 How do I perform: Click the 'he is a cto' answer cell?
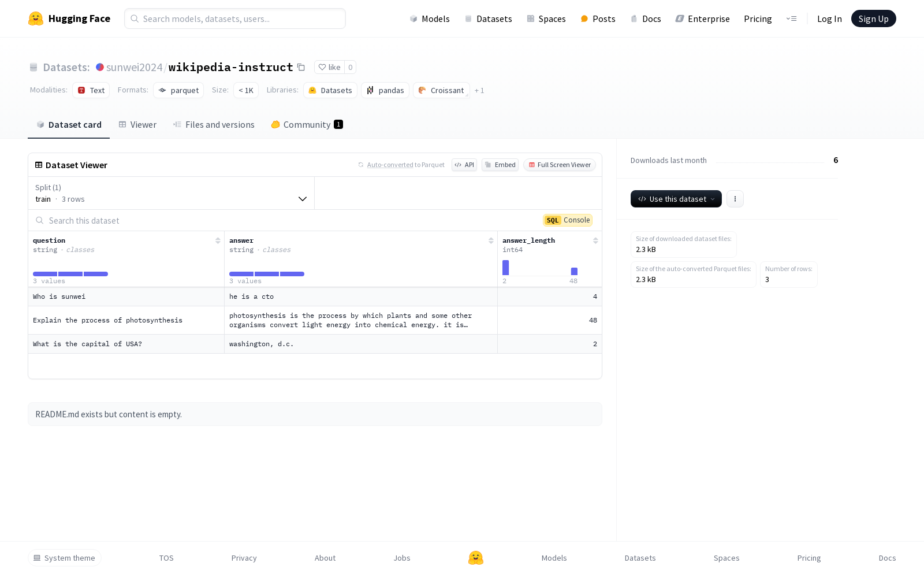pos(361,297)
